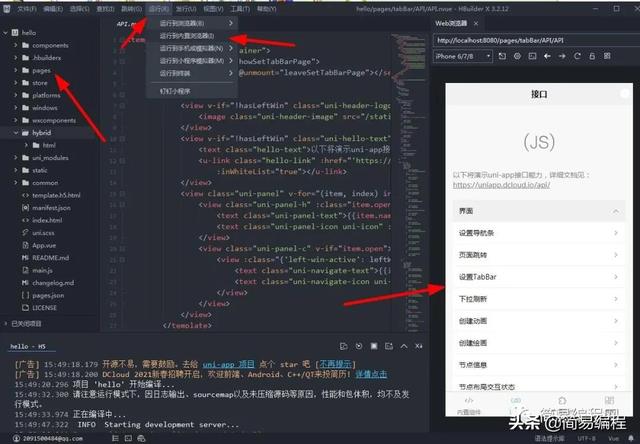Select the html subfolder under hybrid
Image resolution: width=640 pixels, height=444 pixels.
coord(49,145)
